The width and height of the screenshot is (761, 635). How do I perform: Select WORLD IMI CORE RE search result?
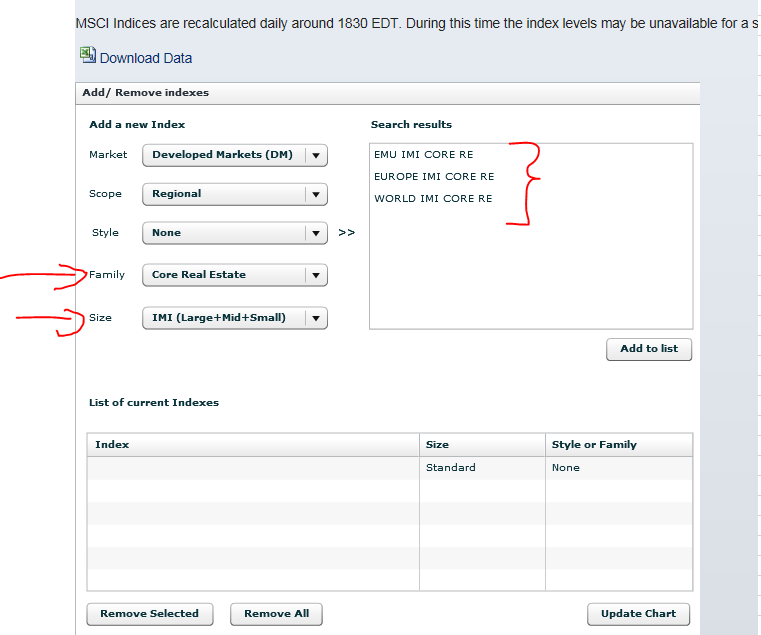click(433, 199)
